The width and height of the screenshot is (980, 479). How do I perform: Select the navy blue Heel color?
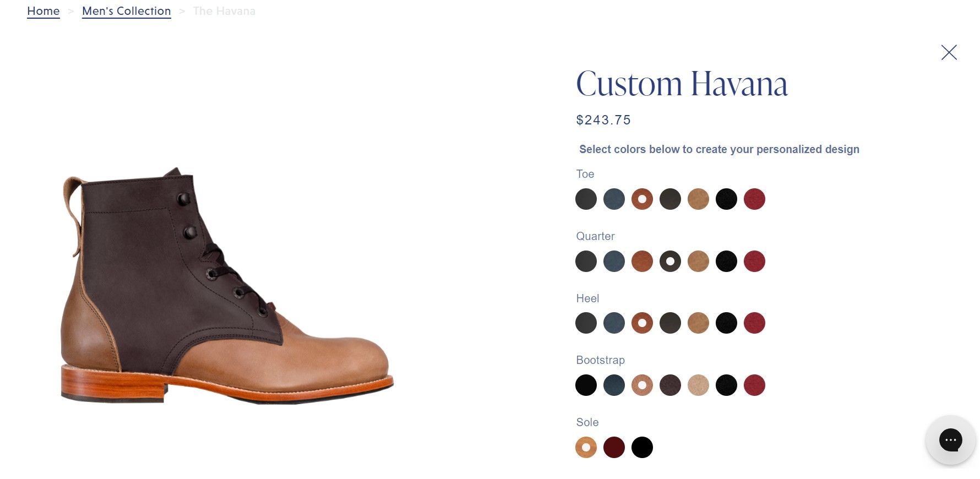(x=614, y=323)
